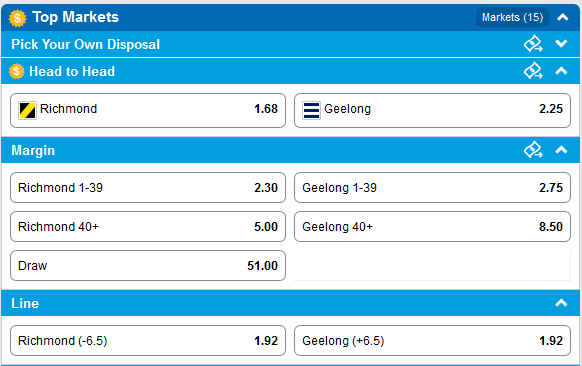Pick Richmond 1-39 margin at 2.30
Viewport: 582px width, 366px height.
tap(148, 187)
